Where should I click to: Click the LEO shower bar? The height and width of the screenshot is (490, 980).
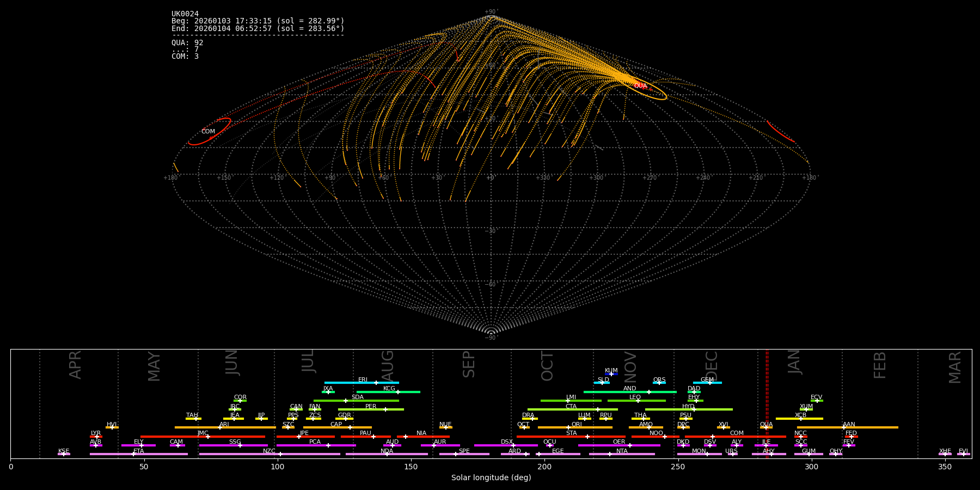coord(636,401)
